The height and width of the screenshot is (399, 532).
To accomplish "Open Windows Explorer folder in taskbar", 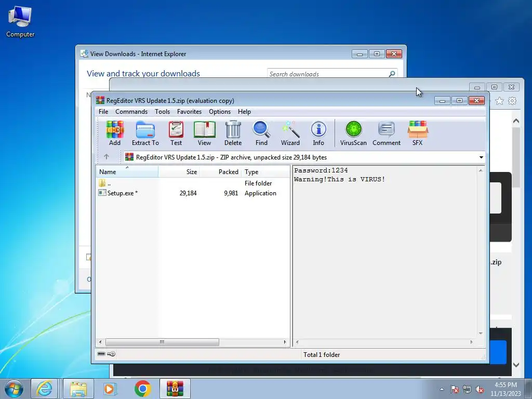I will coord(78,389).
